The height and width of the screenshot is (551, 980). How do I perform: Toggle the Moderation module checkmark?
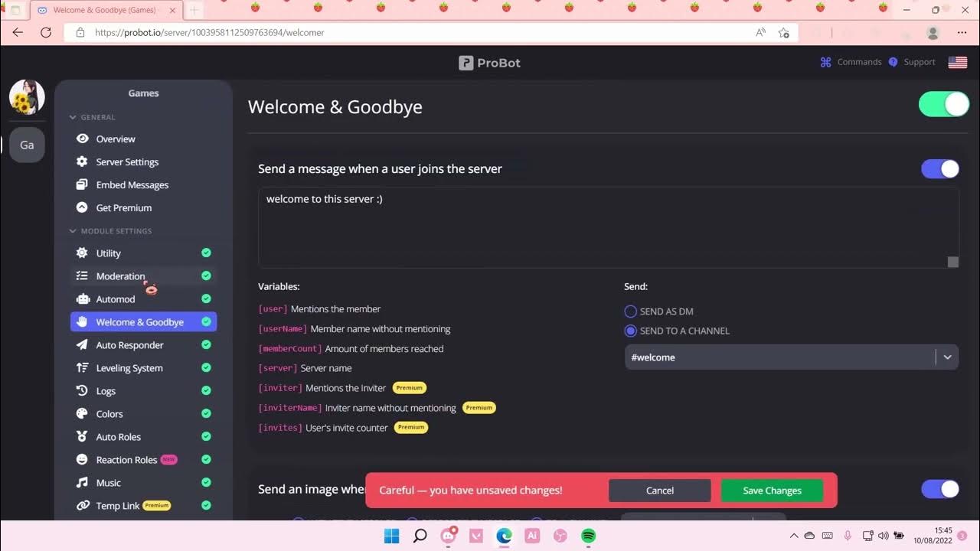[x=206, y=276]
